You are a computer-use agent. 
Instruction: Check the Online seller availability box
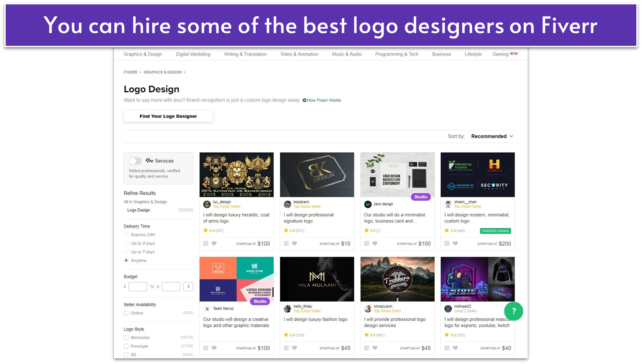click(x=126, y=313)
